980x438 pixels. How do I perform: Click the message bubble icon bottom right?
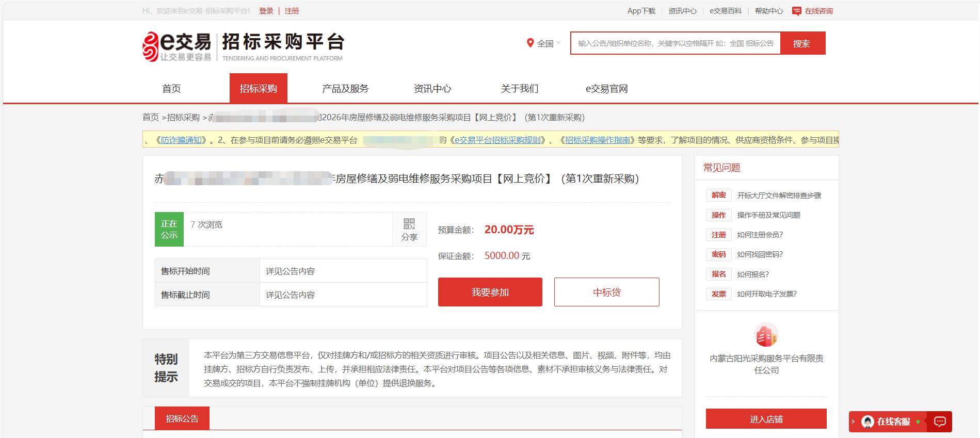(940, 421)
